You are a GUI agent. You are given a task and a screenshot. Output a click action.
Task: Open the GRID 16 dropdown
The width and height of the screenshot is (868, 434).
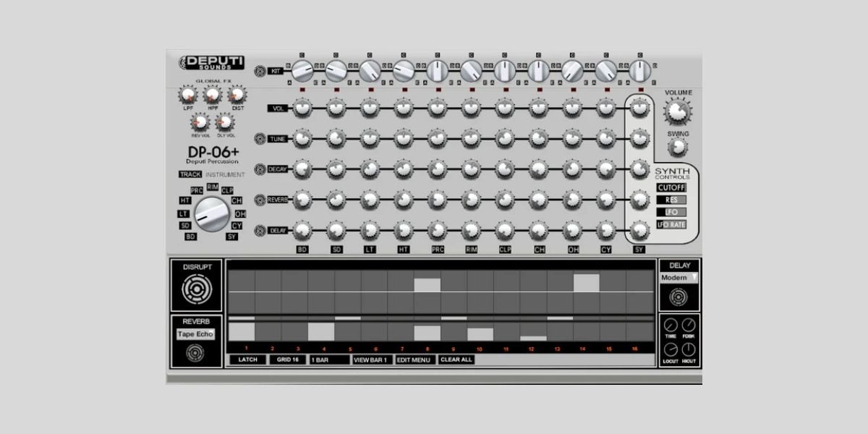[x=289, y=359]
